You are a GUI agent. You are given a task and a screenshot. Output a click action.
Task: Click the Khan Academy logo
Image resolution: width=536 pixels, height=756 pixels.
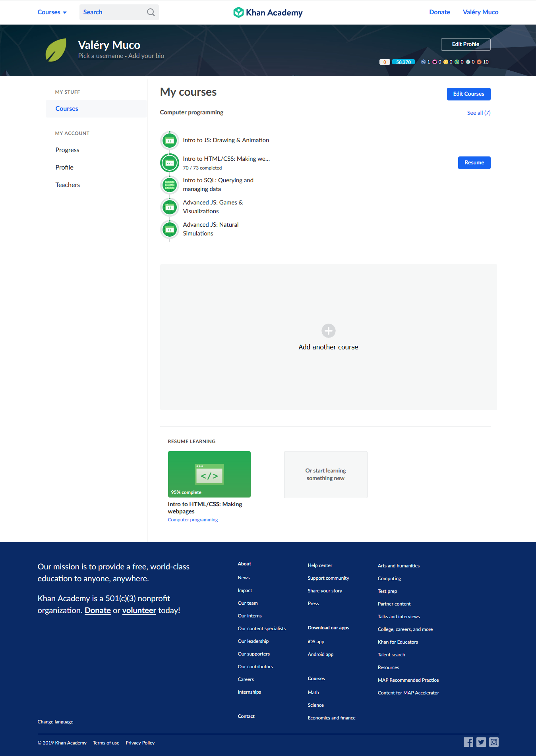[x=268, y=12]
